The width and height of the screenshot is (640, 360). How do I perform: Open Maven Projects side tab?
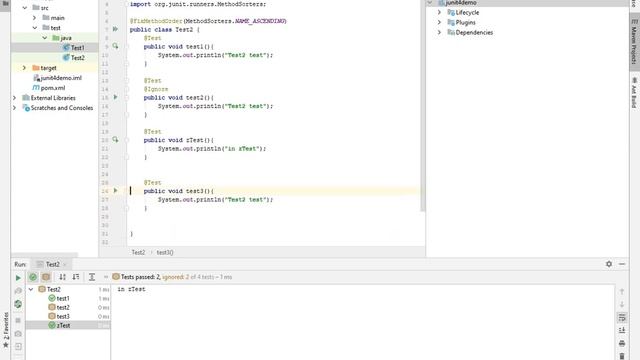(634, 41)
